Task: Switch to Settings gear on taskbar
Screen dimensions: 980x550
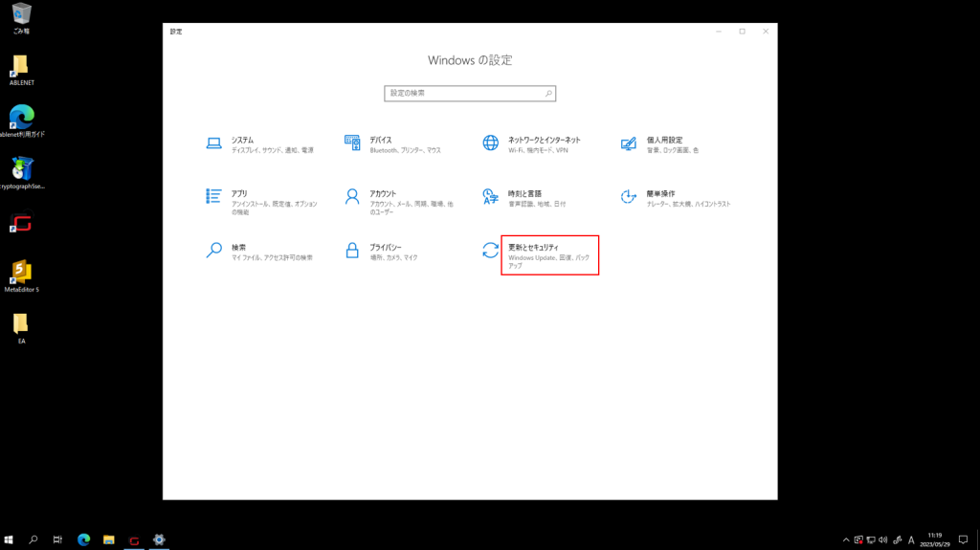Action: click(x=159, y=539)
